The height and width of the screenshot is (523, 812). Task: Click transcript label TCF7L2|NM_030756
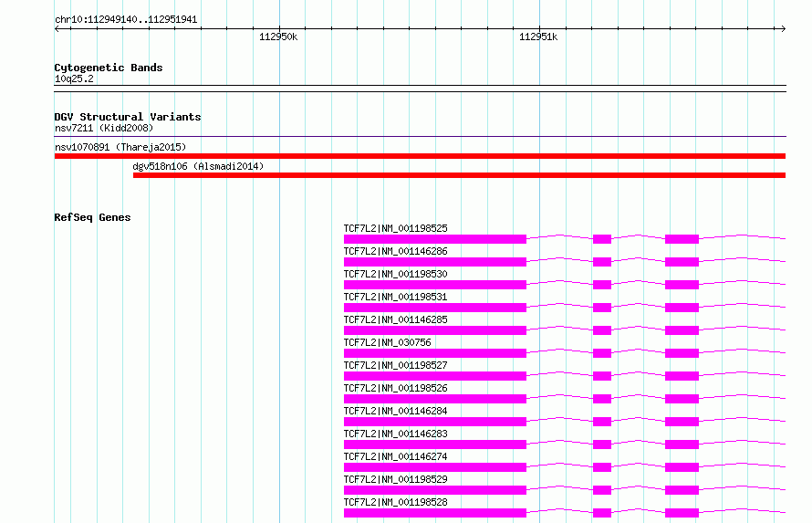click(388, 342)
